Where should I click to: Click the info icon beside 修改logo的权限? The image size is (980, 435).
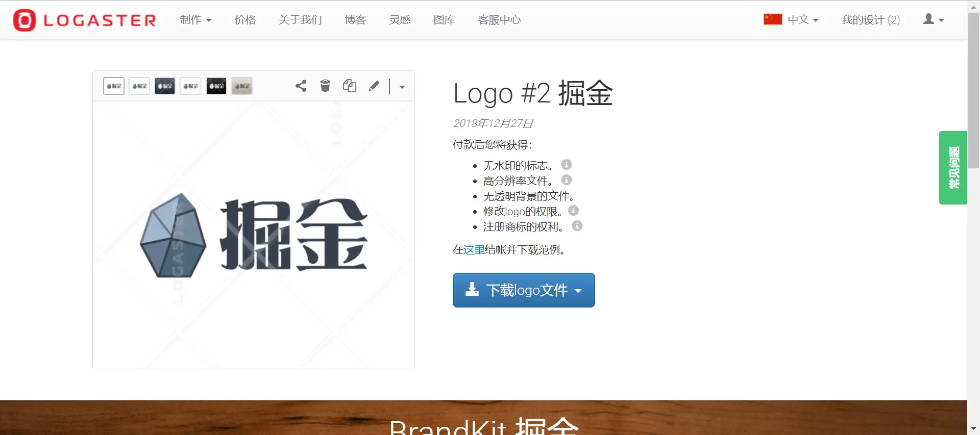[574, 211]
